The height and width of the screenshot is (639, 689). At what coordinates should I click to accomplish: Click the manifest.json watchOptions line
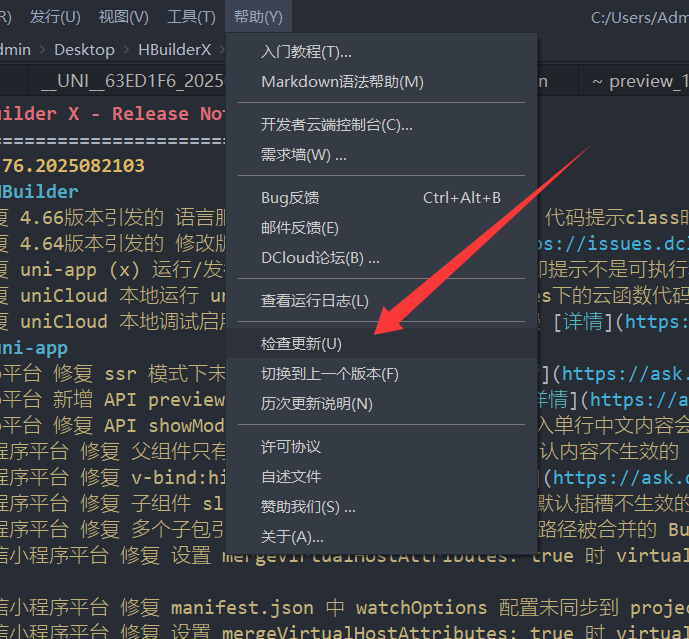click(344, 608)
